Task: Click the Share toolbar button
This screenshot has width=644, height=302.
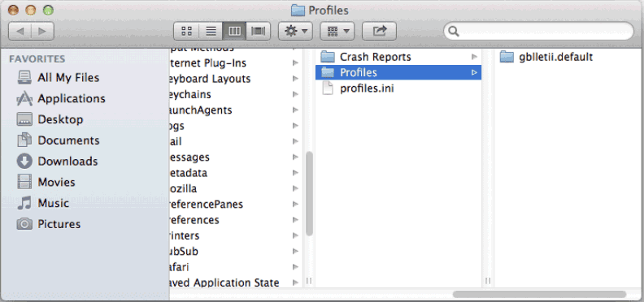Action: pos(379,31)
